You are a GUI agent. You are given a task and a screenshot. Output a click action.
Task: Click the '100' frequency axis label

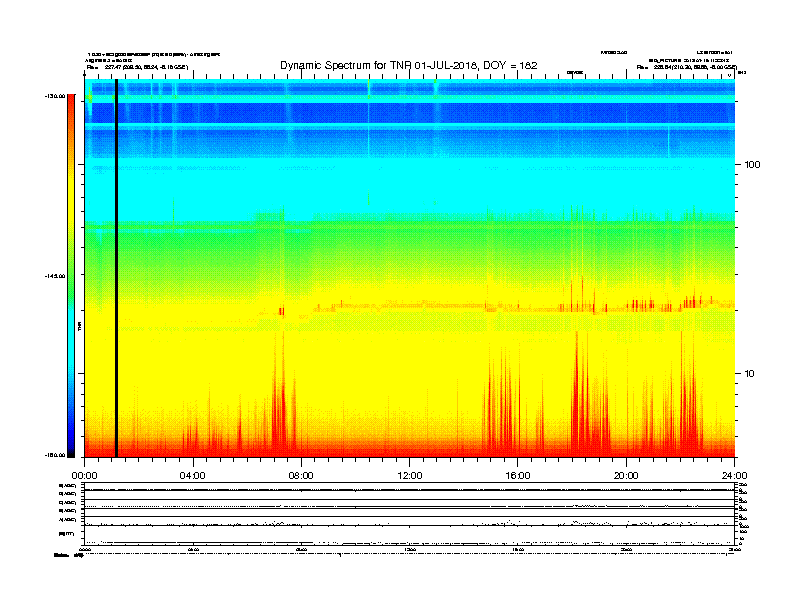coord(752,165)
